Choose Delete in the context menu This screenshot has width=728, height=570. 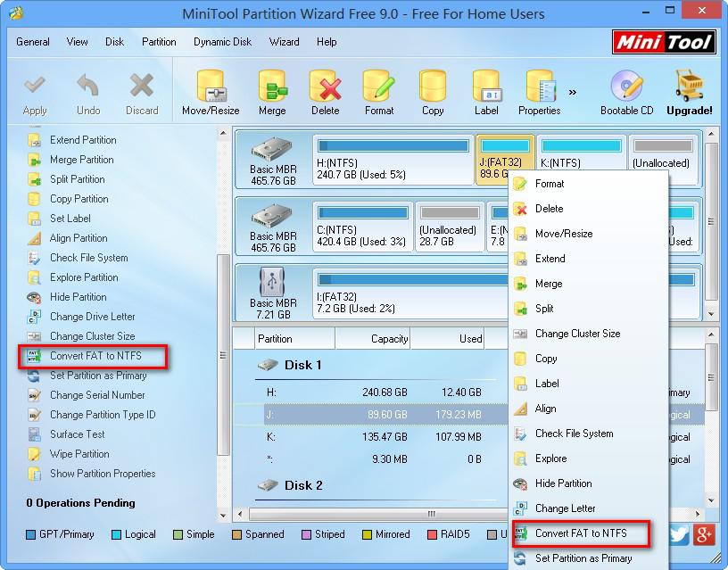click(588, 209)
